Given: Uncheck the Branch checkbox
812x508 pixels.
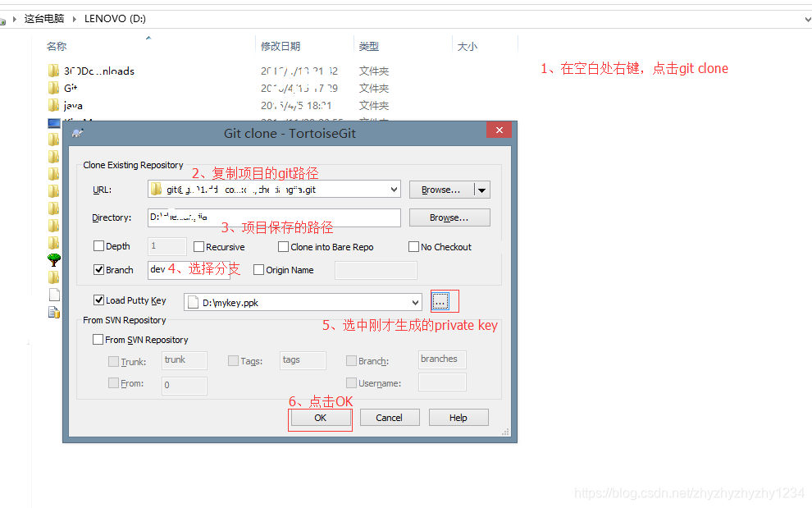Looking at the screenshot, I should [98, 269].
